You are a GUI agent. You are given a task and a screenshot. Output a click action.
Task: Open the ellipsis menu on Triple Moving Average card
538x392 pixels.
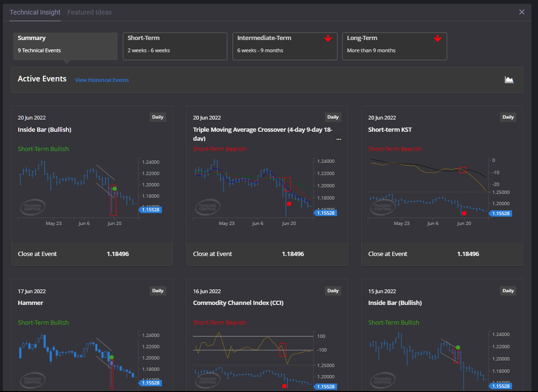338,138
